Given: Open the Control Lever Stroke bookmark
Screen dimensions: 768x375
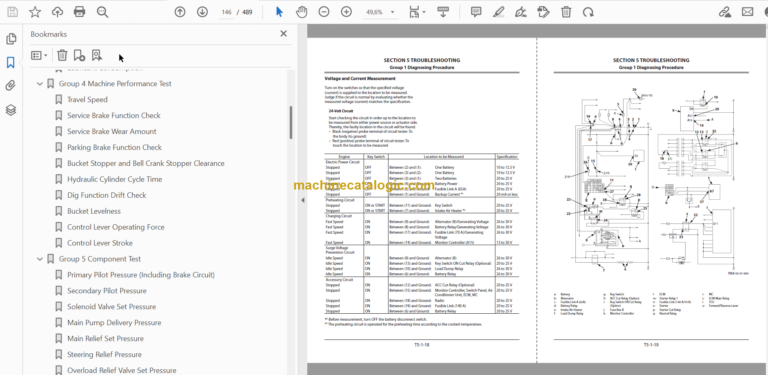Looking at the screenshot, I should click(x=99, y=243).
